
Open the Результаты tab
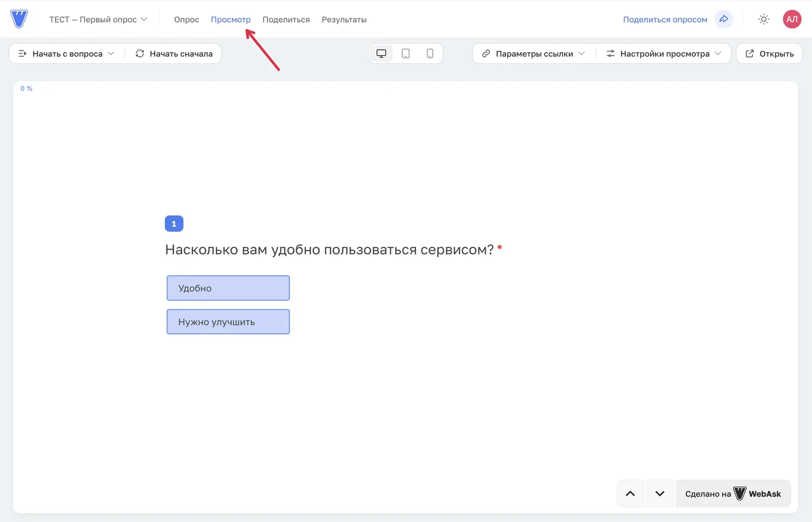click(344, 19)
